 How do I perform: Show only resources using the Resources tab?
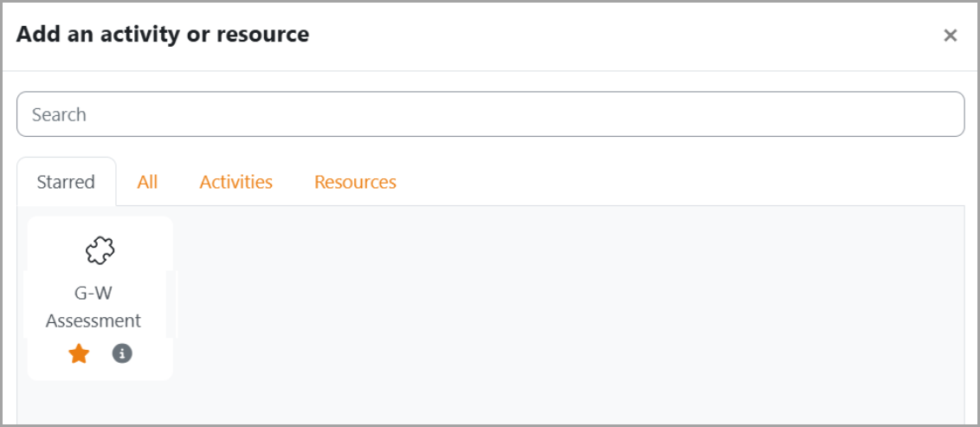coord(355,182)
